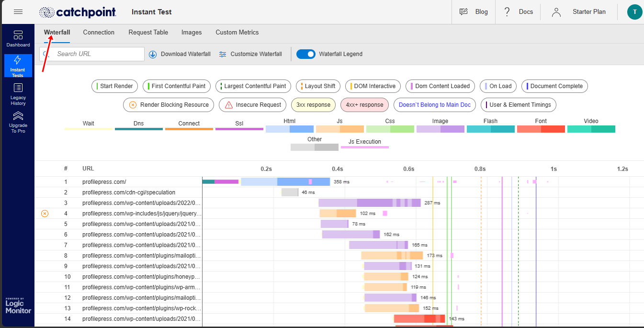Click the Starter Plan label

pos(589,12)
